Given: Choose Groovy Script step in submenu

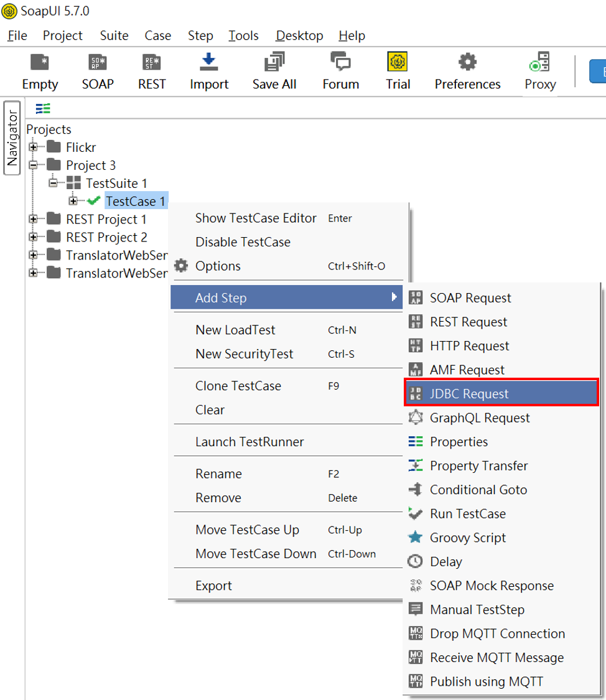Looking at the screenshot, I should coord(468,538).
